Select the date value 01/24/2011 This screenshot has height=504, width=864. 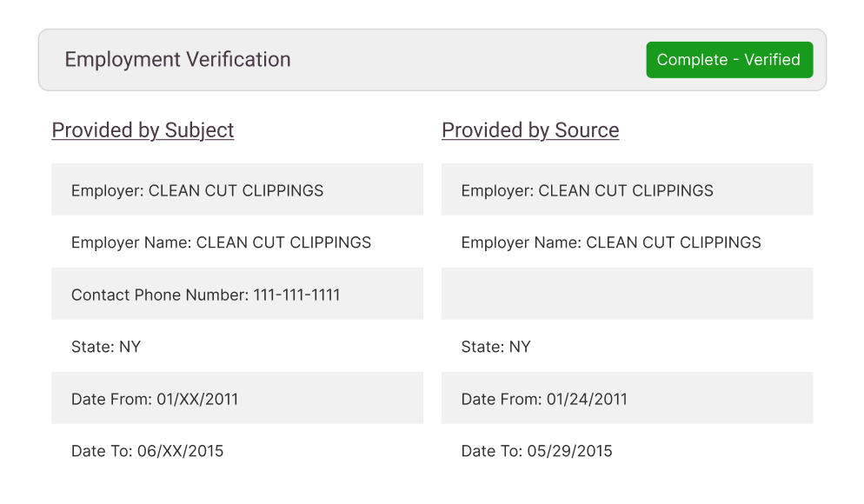[587, 399]
